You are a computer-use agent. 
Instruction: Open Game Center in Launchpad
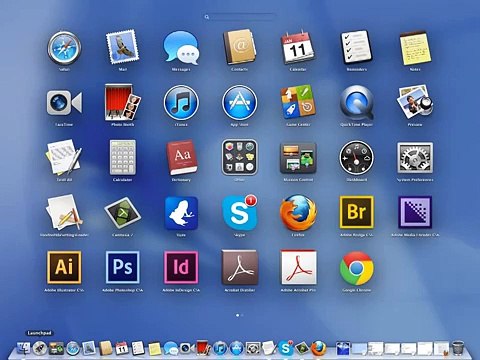tap(298, 102)
